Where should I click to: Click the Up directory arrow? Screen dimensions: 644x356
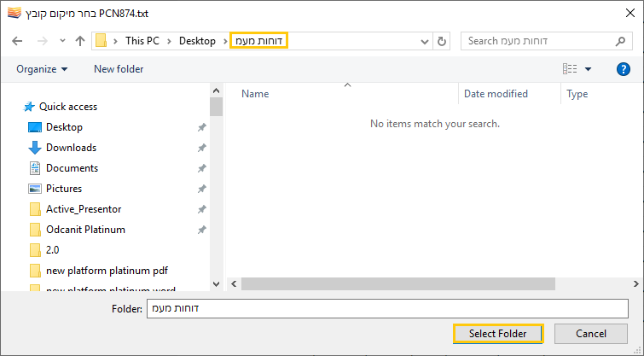tap(80, 41)
